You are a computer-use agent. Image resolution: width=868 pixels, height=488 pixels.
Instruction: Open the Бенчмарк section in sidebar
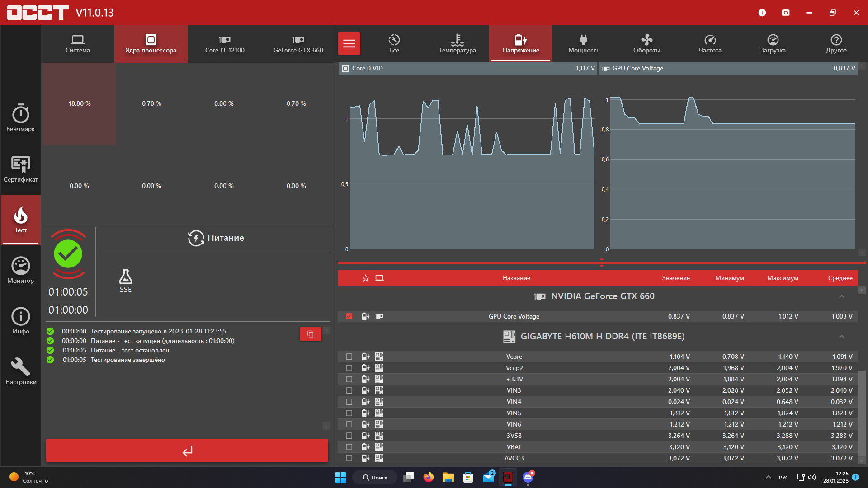[x=21, y=117]
